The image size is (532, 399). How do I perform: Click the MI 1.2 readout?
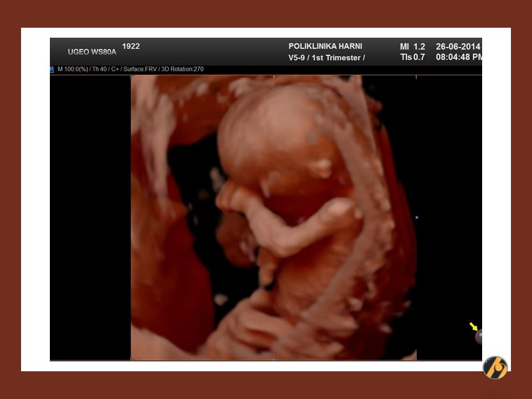(412, 47)
